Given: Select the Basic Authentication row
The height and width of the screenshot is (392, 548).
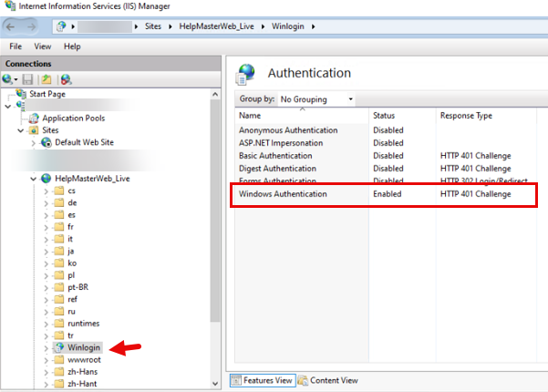Looking at the screenshot, I should [386, 156].
